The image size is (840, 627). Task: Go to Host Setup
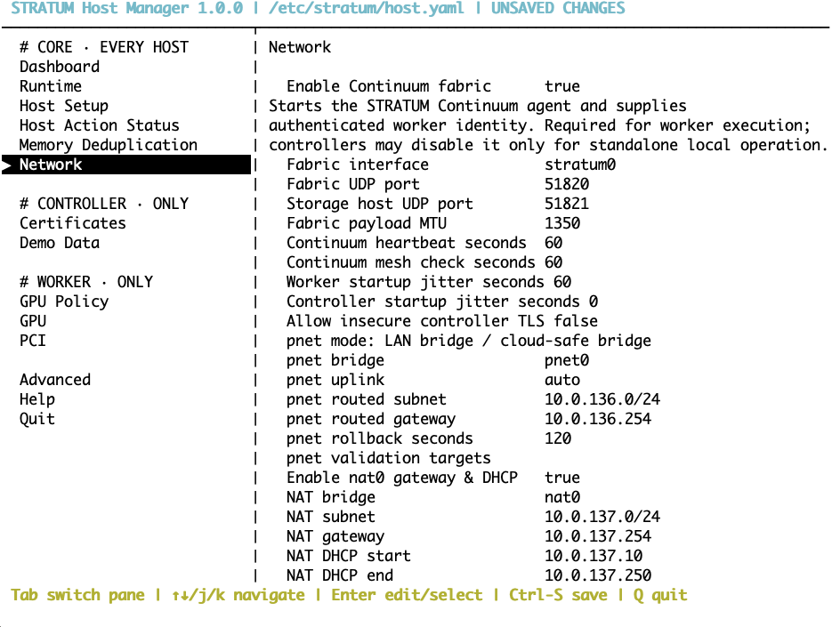coord(64,106)
